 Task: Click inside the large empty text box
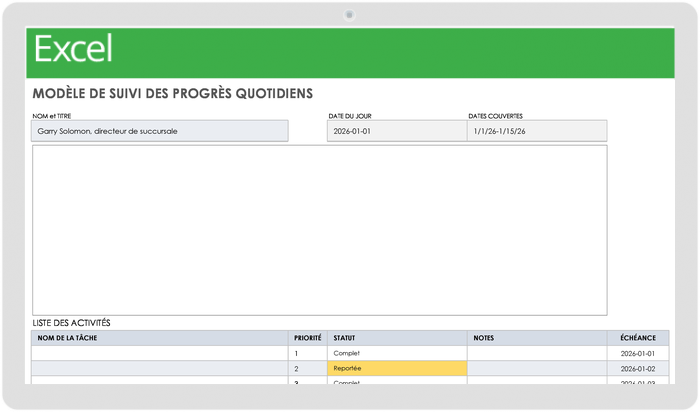pos(319,230)
